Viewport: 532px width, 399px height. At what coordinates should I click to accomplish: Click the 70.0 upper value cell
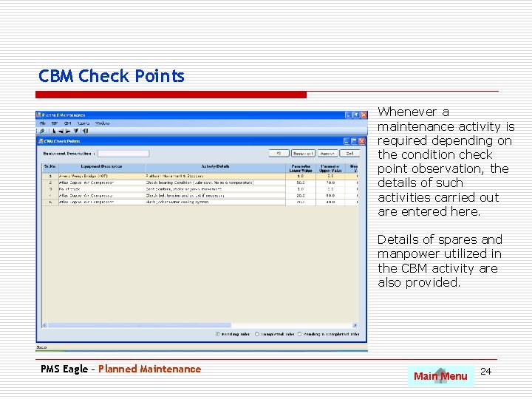(330, 183)
